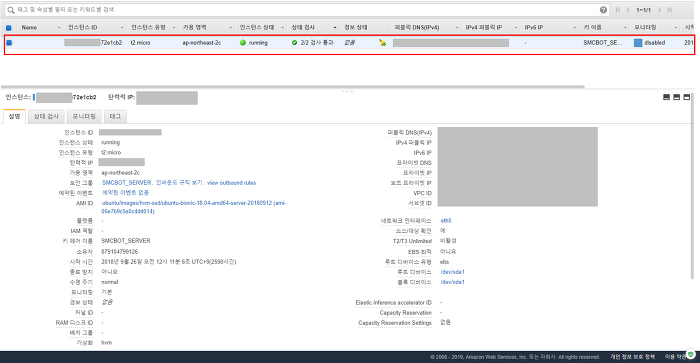Click the 'normal' lifecycle value

click(110, 282)
